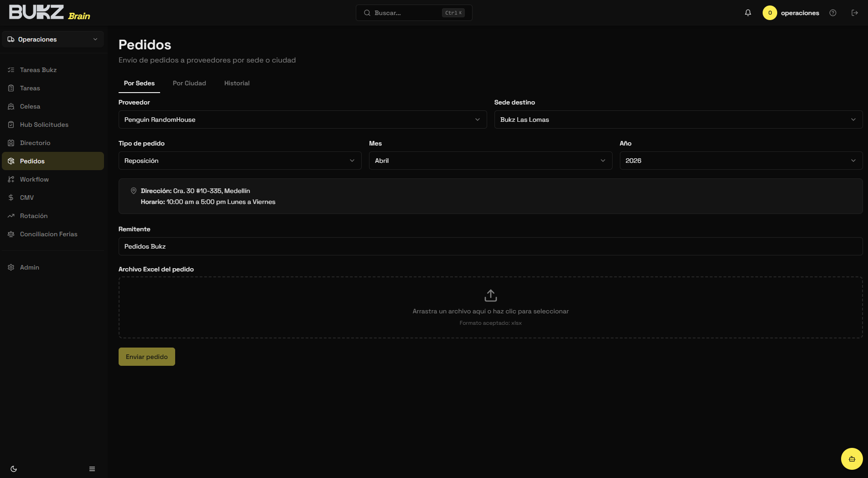The image size is (868, 478).
Task: Click the search magnifier icon
Action: [x=367, y=13]
